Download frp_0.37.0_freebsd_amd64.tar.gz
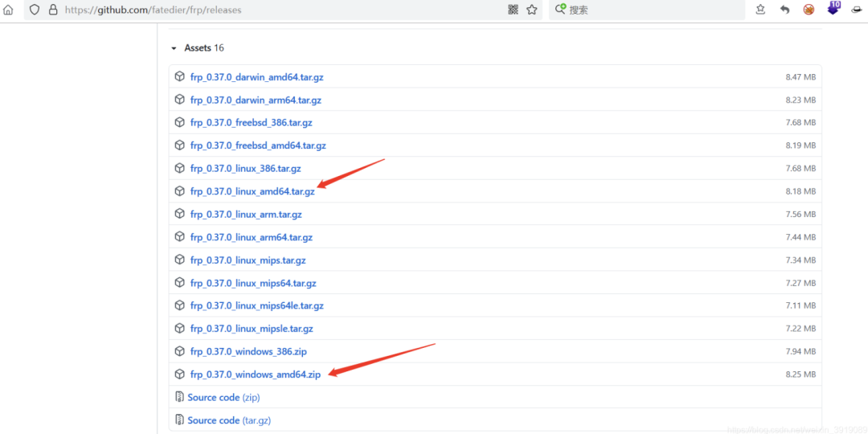The width and height of the screenshot is (868, 434). [258, 145]
